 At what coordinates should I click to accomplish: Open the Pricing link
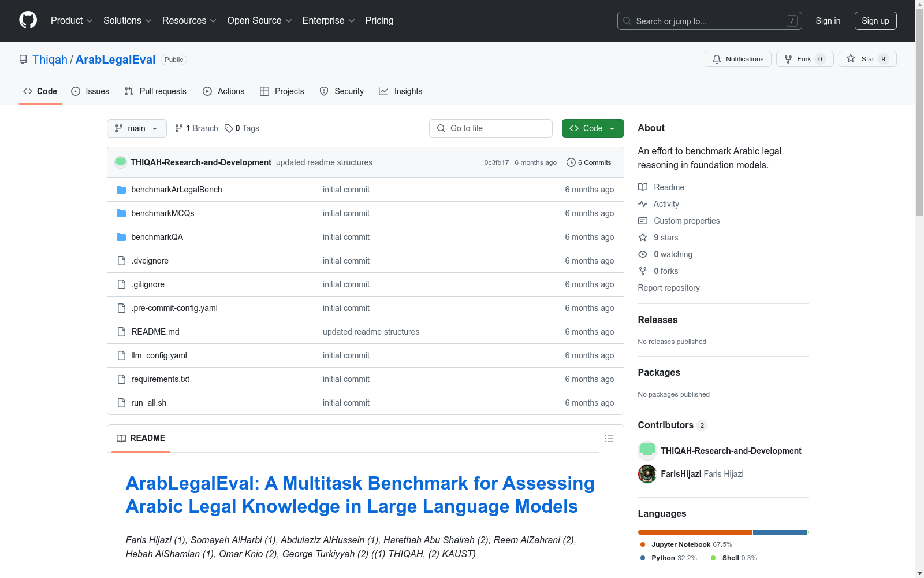click(x=379, y=21)
